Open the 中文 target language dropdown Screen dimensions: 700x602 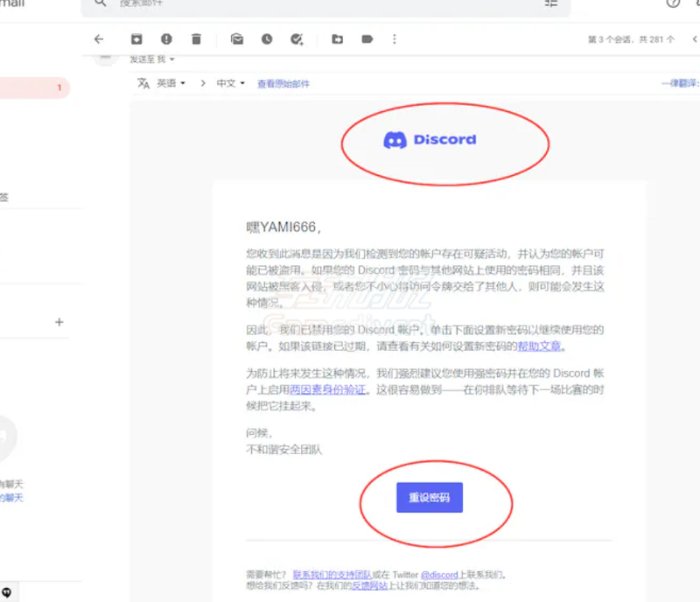[x=230, y=83]
